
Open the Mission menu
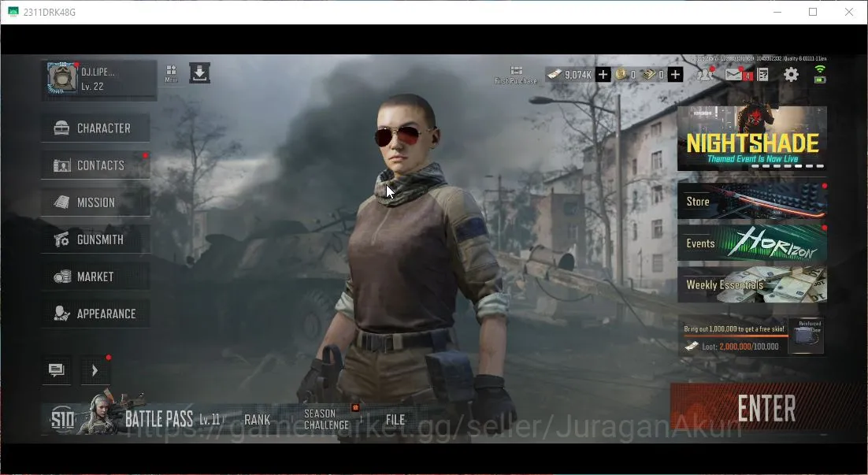(95, 202)
